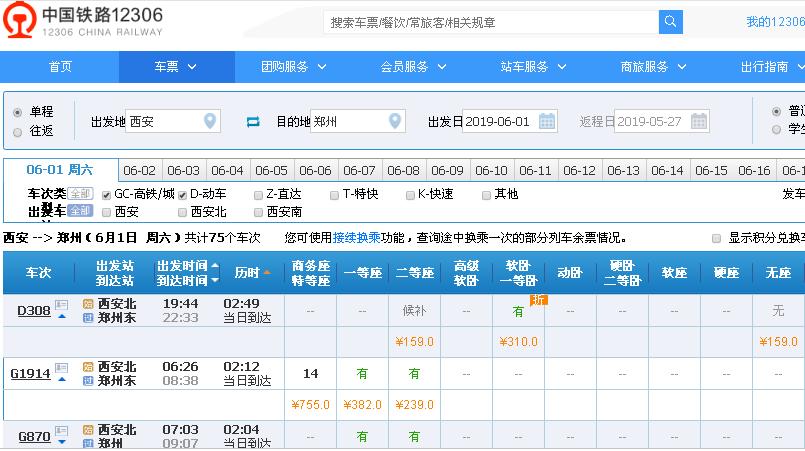Select the 06-02 date tab
Viewport: 805px width, 451px height.
point(140,171)
